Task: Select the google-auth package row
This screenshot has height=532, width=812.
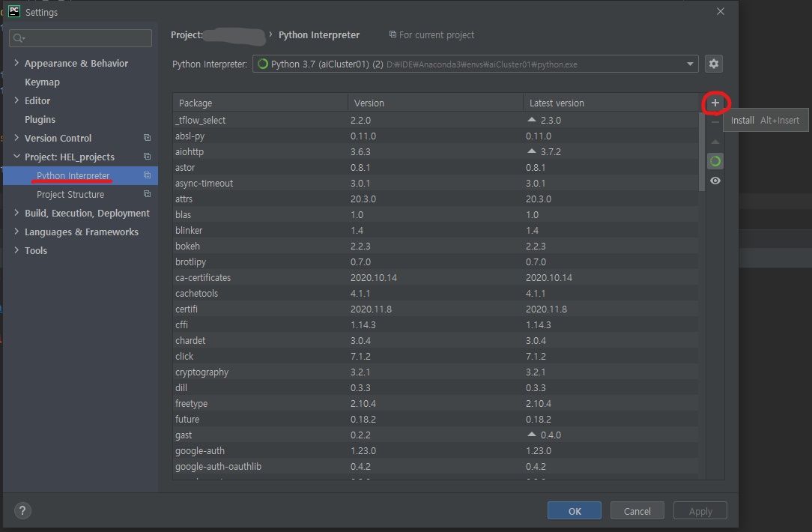Action: (x=435, y=450)
